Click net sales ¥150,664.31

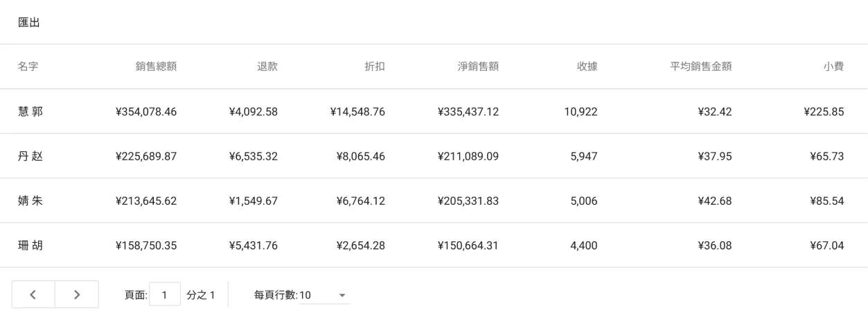[x=468, y=245]
